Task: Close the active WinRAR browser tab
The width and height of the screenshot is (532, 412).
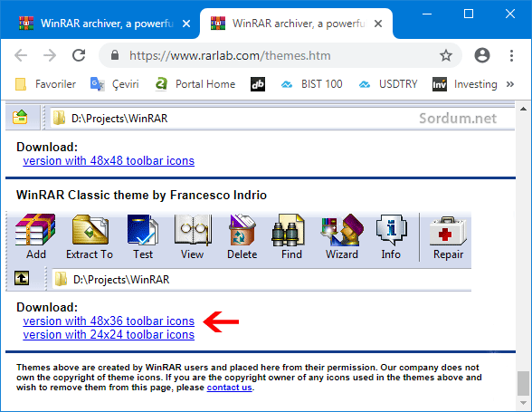Action: tap(378, 24)
